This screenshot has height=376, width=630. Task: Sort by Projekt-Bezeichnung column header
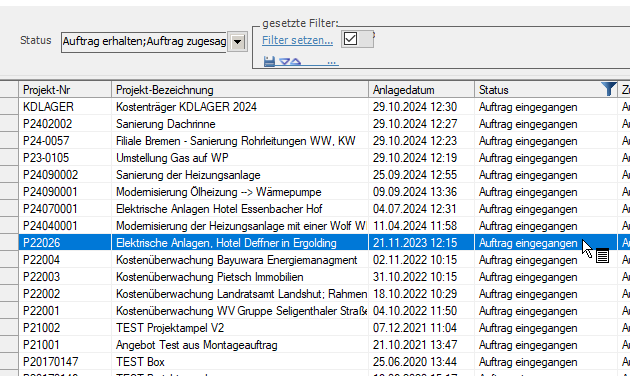[240, 90]
